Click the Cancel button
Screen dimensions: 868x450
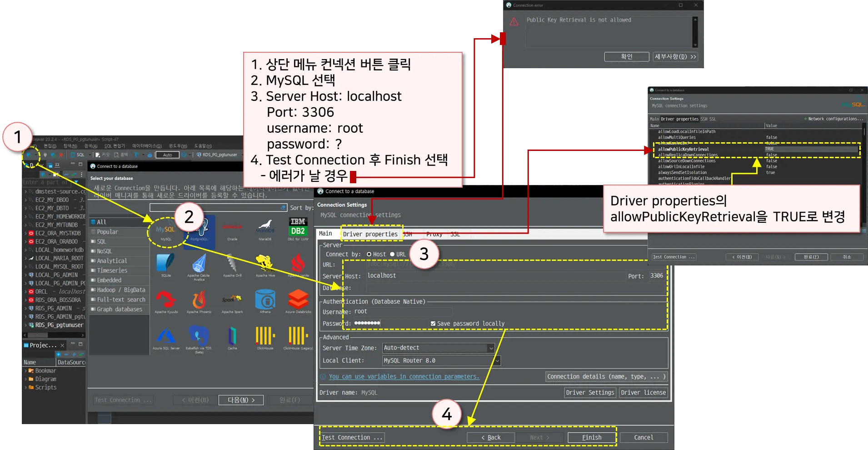(x=644, y=438)
